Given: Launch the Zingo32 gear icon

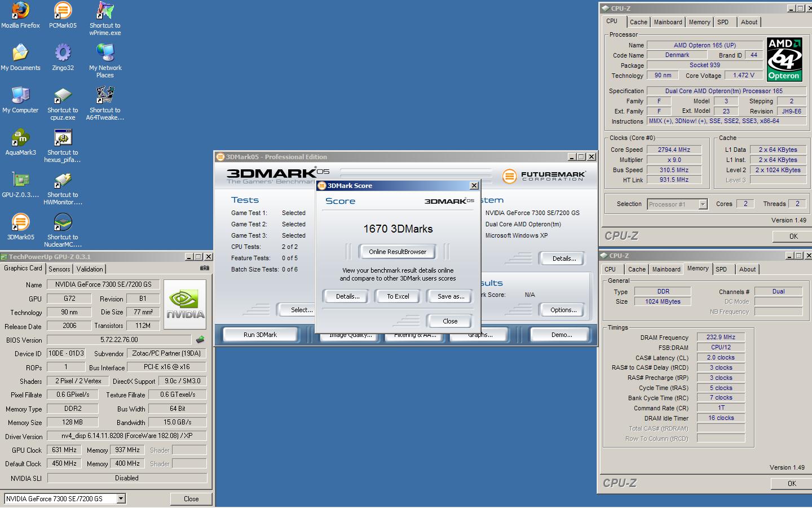Looking at the screenshot, I should (x=63, y=52).
